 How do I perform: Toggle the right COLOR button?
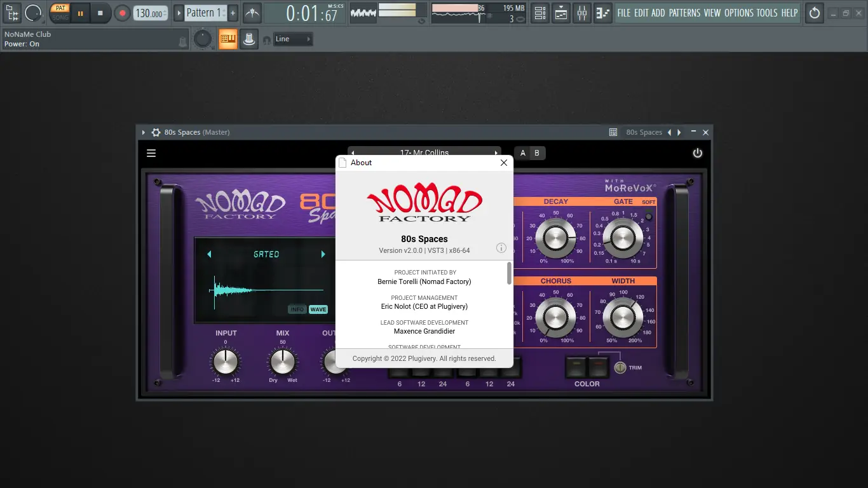pos(598,367)
